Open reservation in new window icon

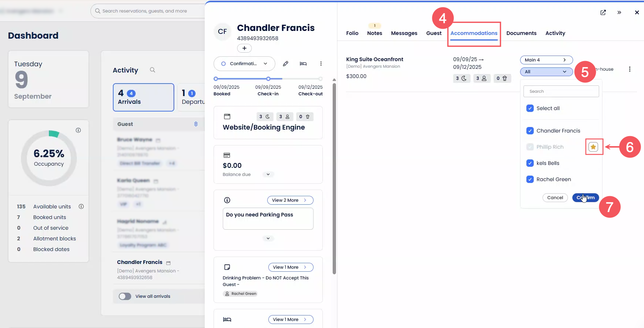click(x=603, y=13)
